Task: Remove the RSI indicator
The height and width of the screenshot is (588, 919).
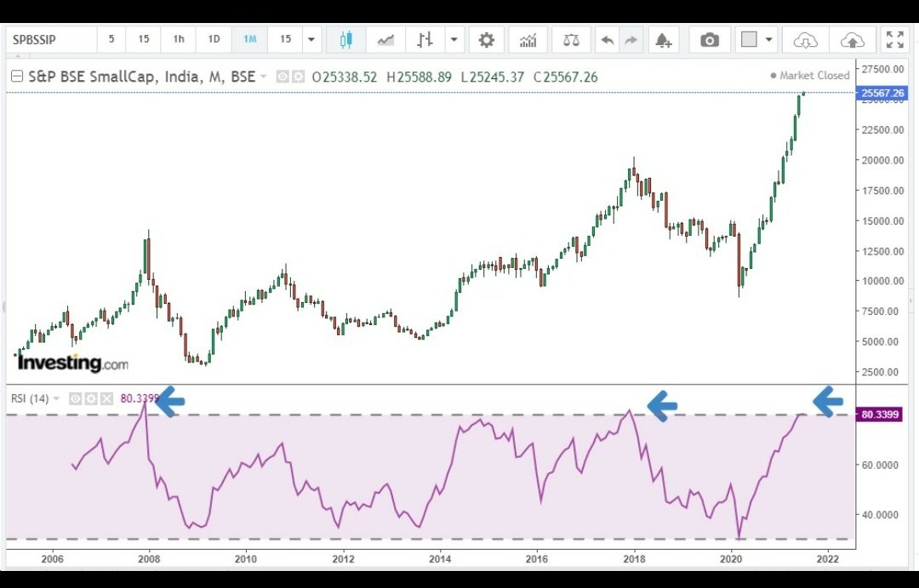Action: pyautogui.click(x=106, y=399)
